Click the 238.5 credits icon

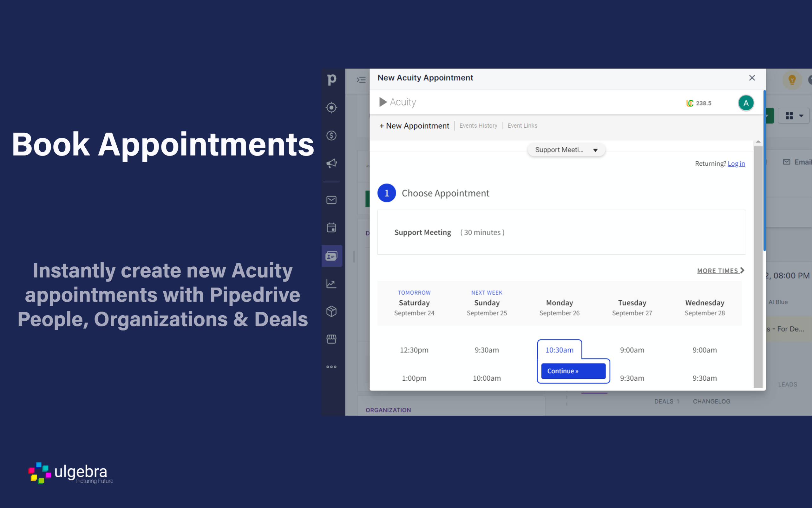click(690, 103)
